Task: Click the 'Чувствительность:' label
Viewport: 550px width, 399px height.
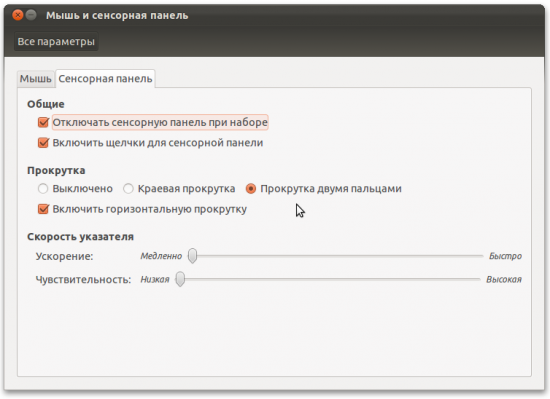Action: pyautogui.click(x=83, y=280)
